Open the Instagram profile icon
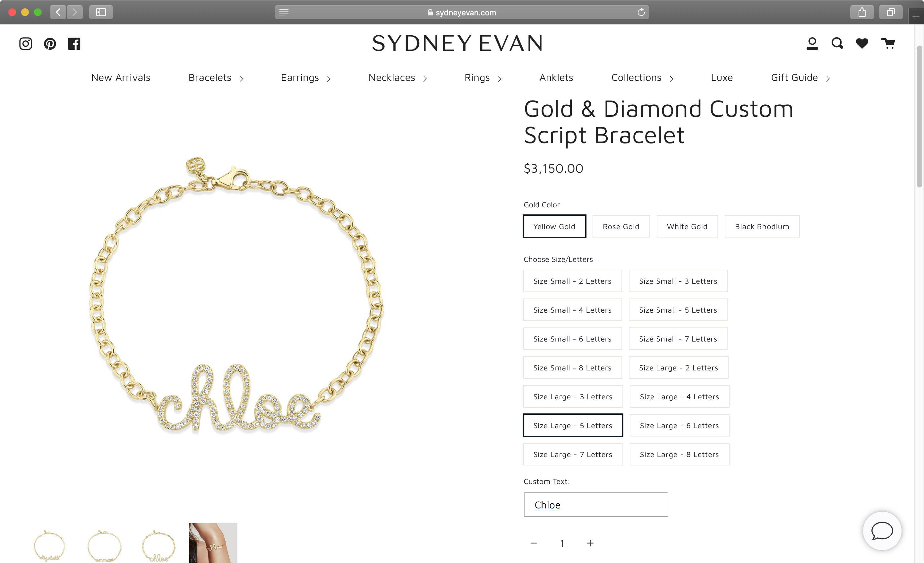Screen dimensions: 924x563 click(x=25, y=44)
